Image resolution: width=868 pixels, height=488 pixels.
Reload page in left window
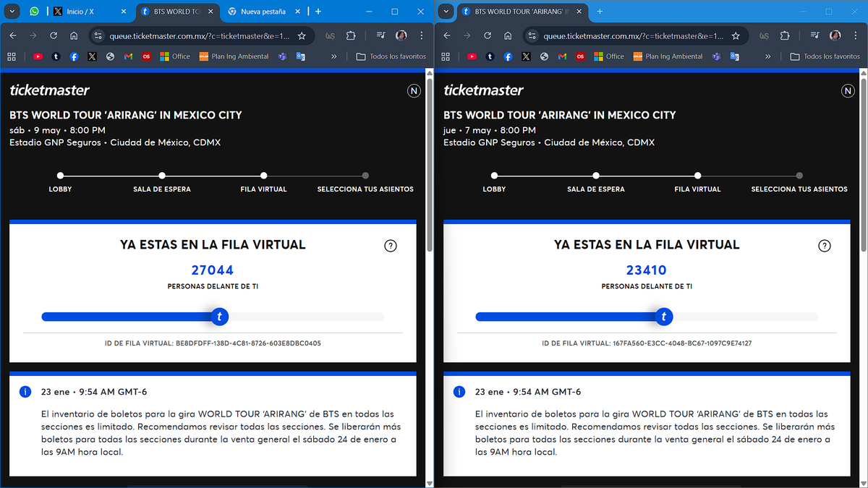coord(54,35)
